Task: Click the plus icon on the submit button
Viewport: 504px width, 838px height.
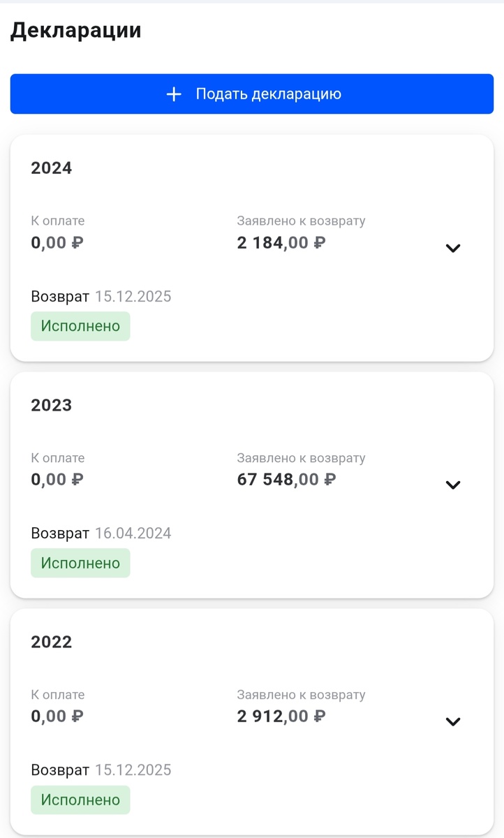Action: tap(174, 94)
